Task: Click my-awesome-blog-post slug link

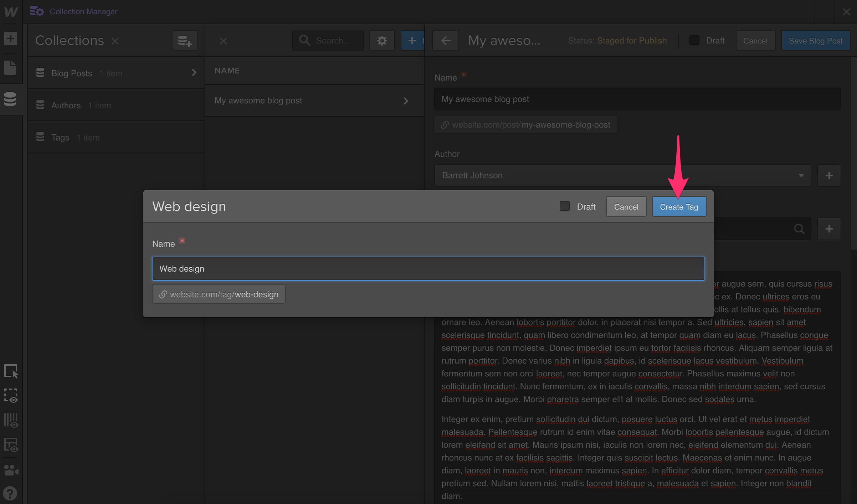Action: coord(525,125)
